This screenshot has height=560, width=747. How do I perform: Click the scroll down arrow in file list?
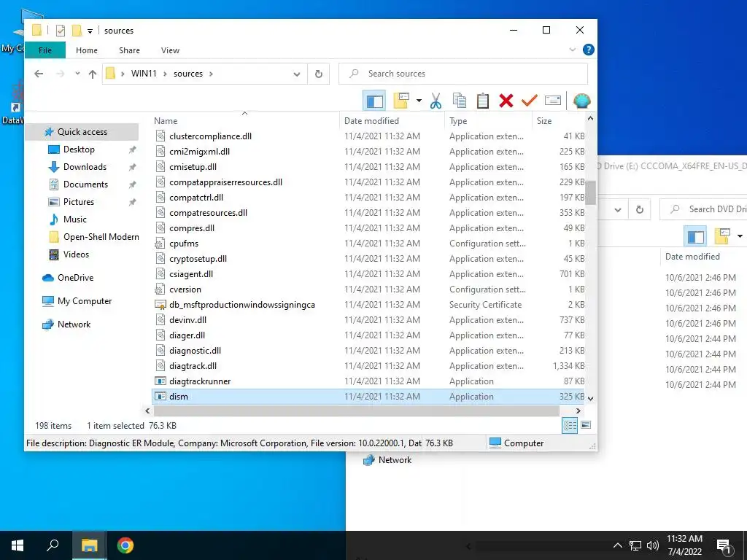click(x=590, y=399)
